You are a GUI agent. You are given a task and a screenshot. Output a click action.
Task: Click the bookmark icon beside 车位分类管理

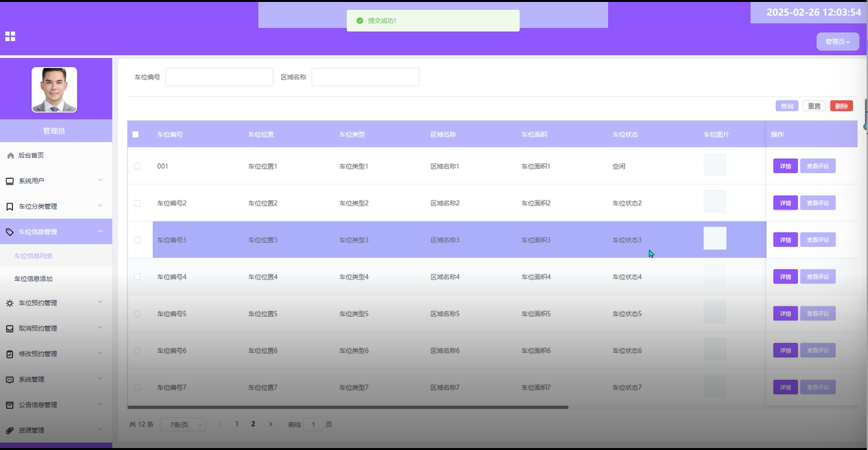click(10, 206)
